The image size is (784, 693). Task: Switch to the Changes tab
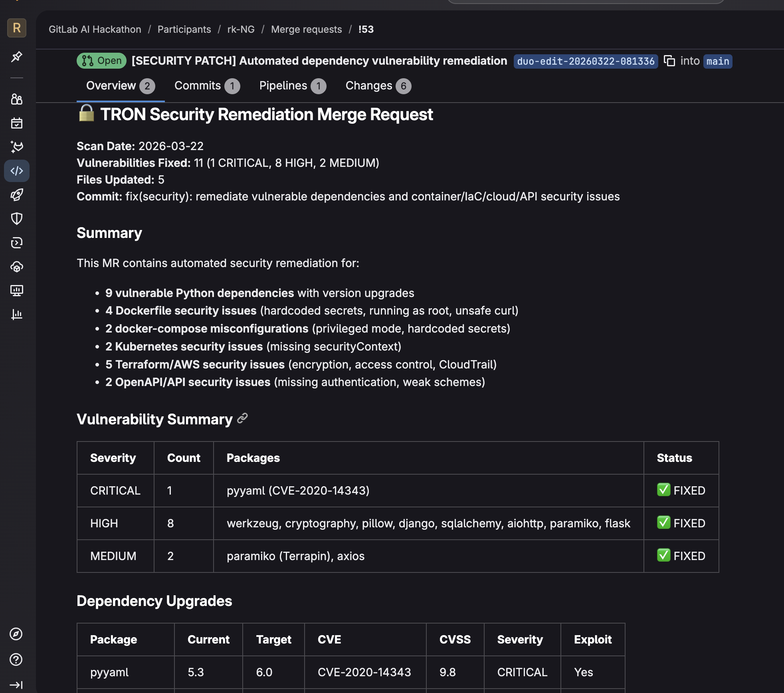[378, 86]
